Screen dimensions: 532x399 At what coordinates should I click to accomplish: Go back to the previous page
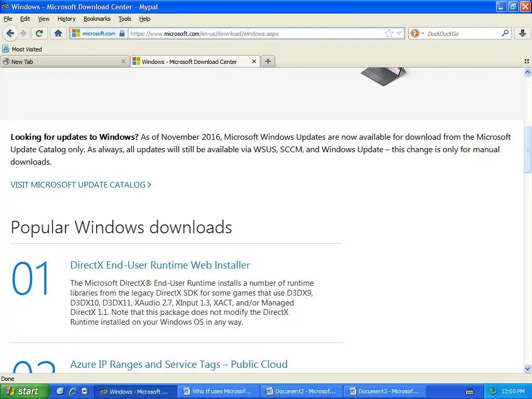[x=10, y=33]
